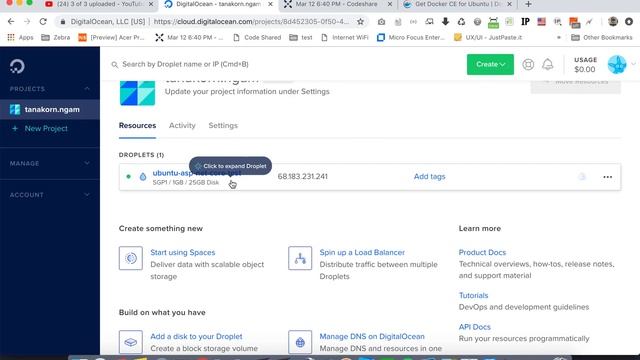640x360 pixels.
Task: Open the Other Bookmarks folder
Action: (602, 38)
